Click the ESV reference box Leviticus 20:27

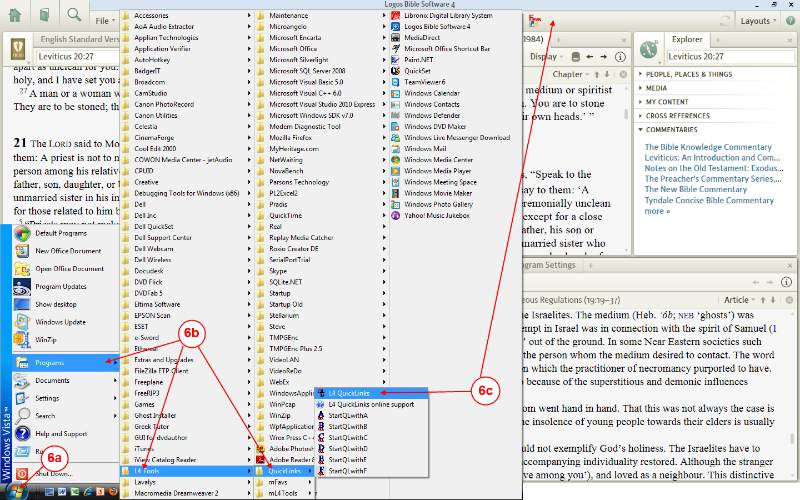[78, 57]
